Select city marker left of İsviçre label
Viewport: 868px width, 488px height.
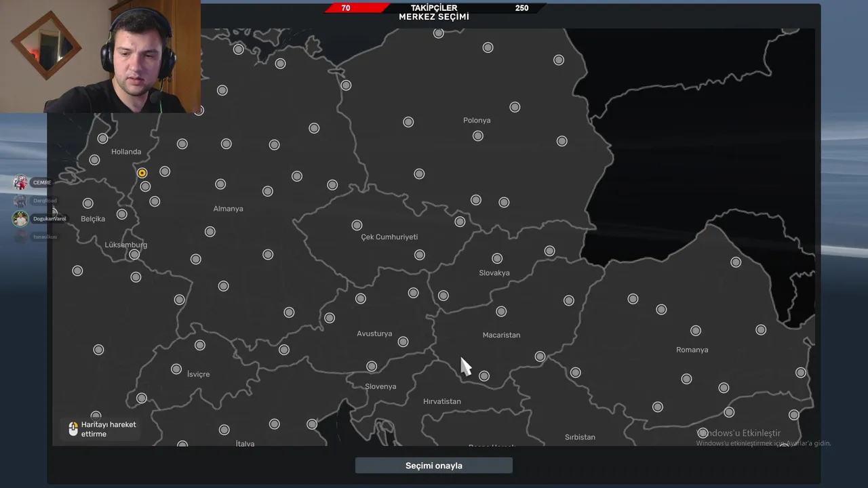[x=176, y=369]
